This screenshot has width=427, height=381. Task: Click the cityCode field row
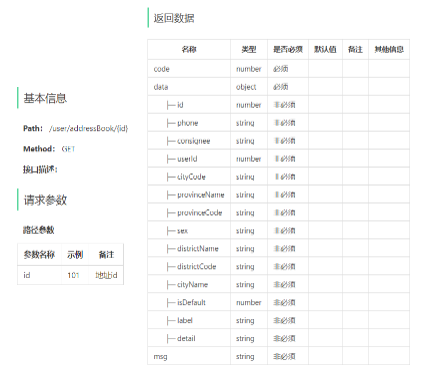278,177
